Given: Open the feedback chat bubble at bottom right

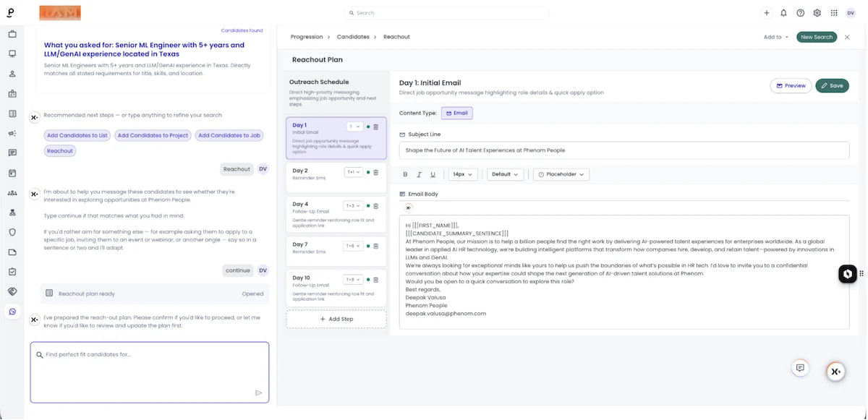Looking at the screenshot, I should coord(800,367).
